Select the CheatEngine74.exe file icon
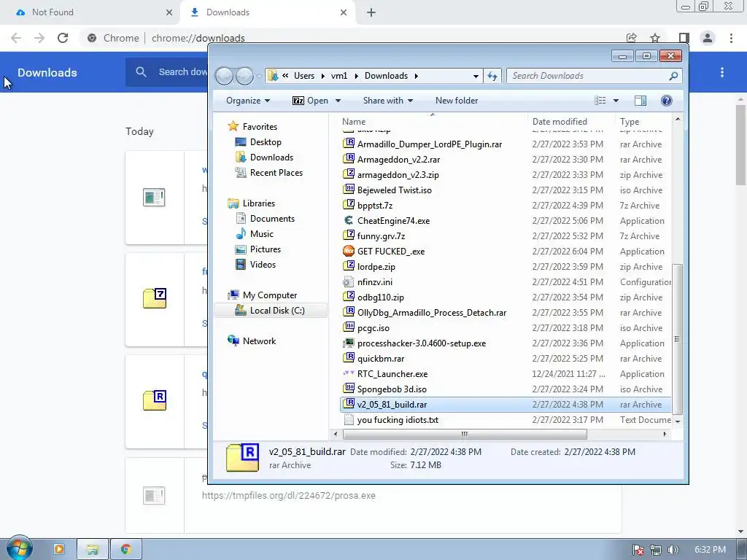Image resolution: width=747 pixels, height=560 pixels. pyautogui.click(x=349, y=220)
